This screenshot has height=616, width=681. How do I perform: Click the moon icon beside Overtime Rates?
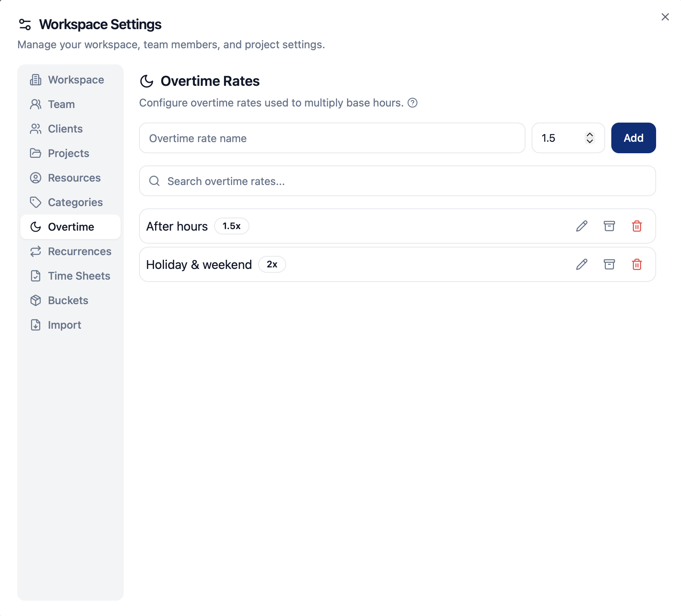coord(147,81)
